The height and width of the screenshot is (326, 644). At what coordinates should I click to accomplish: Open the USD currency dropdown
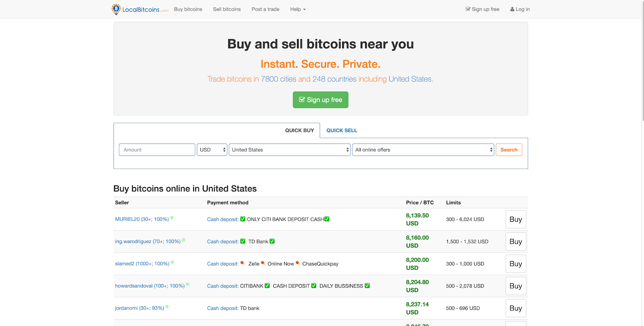click(212, 150)
